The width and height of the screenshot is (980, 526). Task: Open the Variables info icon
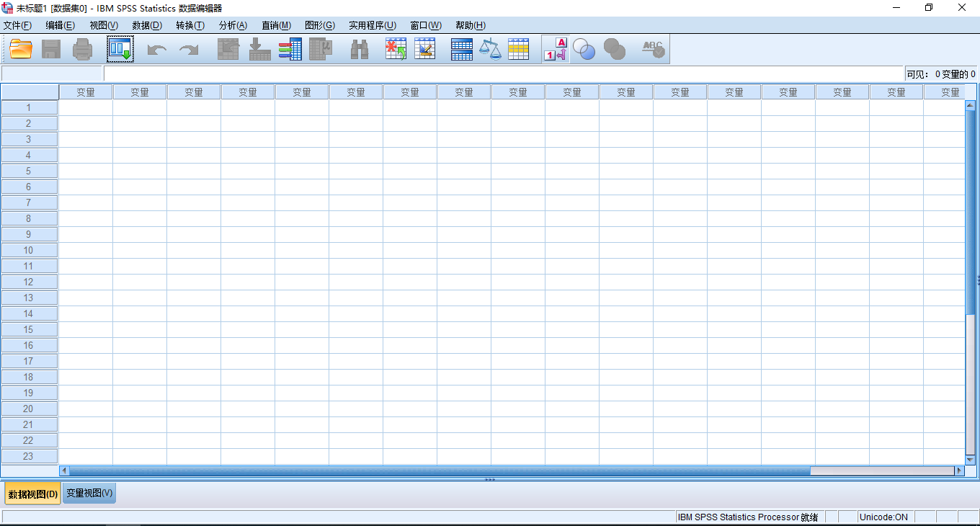290,49
